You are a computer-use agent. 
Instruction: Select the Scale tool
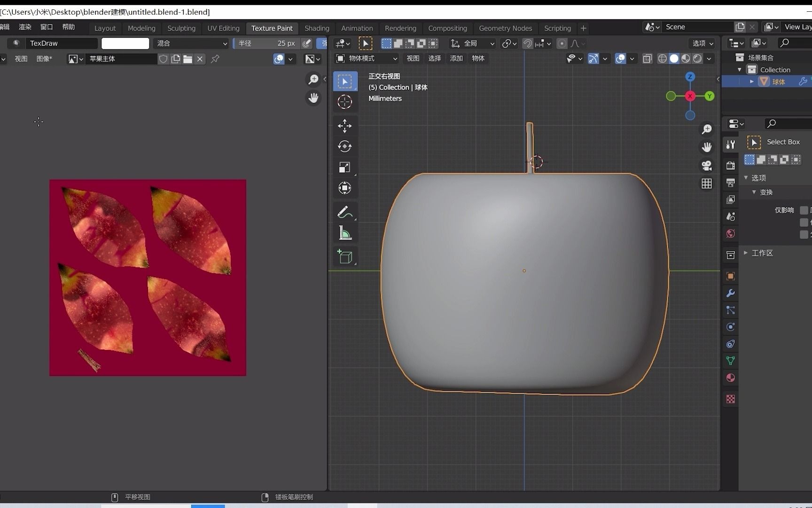click(x=345, y=167)
